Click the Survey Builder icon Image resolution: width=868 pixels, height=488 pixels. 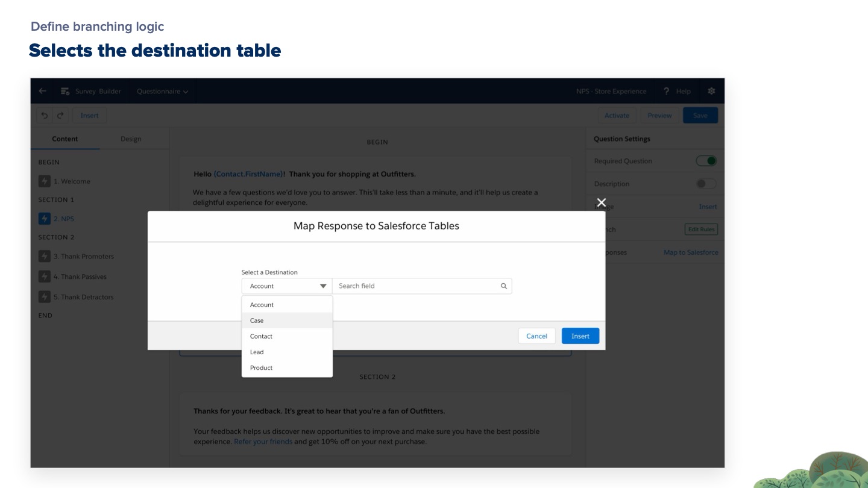coord(65,92)
